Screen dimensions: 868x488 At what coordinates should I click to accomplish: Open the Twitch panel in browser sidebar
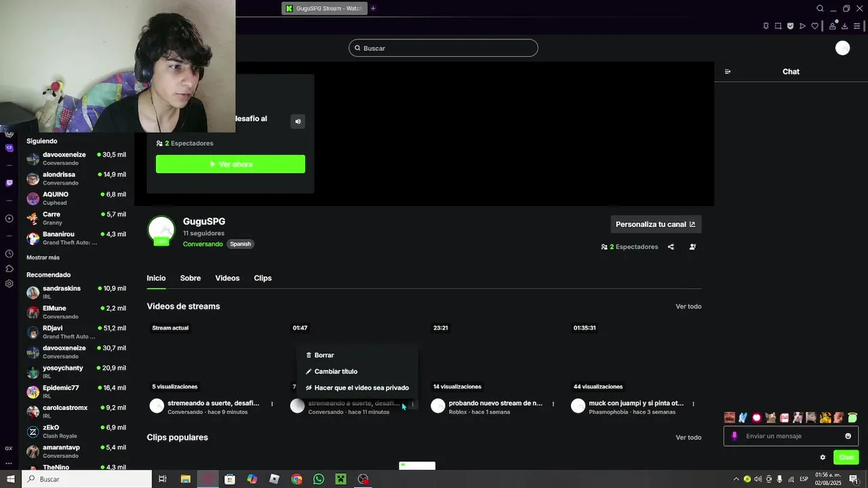coord(9,183)
